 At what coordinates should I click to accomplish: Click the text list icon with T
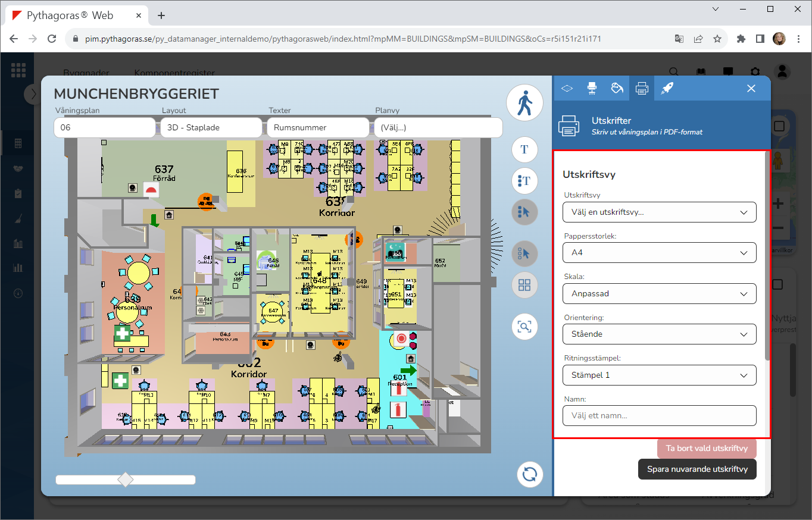tap(524, 181)
